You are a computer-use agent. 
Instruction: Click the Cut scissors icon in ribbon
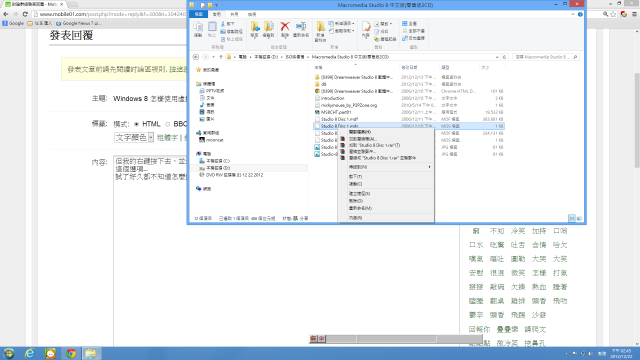223,24
